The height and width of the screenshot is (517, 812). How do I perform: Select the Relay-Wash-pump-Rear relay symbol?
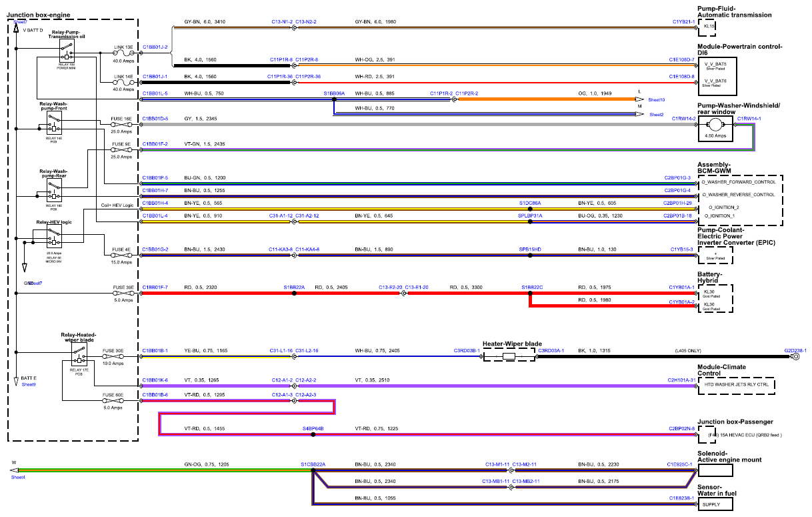point(55,191)
